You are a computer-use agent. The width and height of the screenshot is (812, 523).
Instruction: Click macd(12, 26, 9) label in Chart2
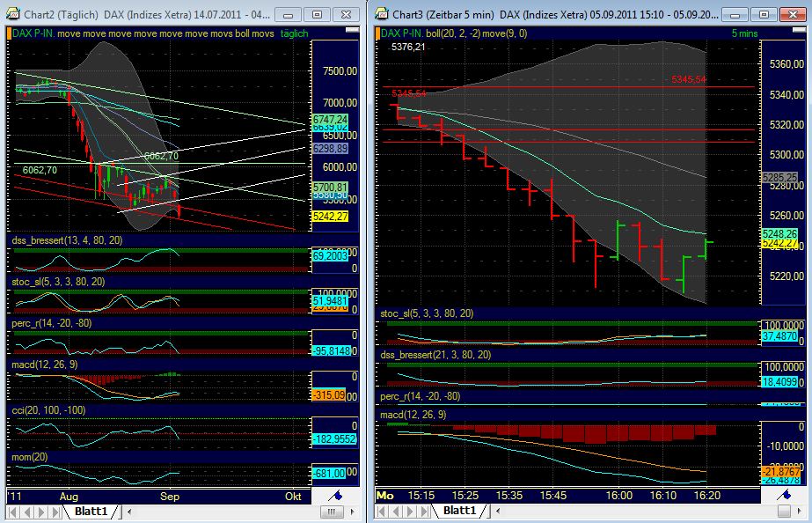pos(45,365)
